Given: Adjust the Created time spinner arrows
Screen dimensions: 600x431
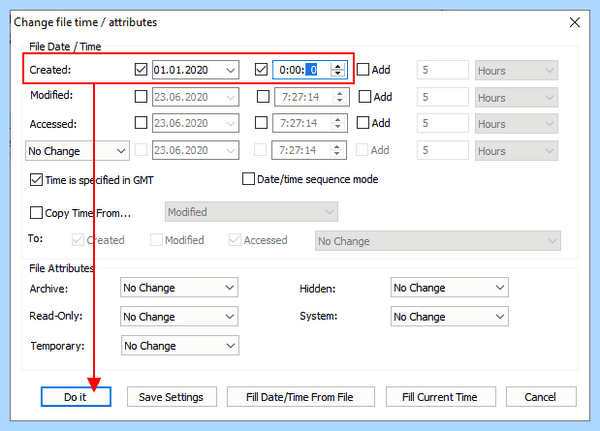Looking at the screenshot, I should (x=338, y=70).
